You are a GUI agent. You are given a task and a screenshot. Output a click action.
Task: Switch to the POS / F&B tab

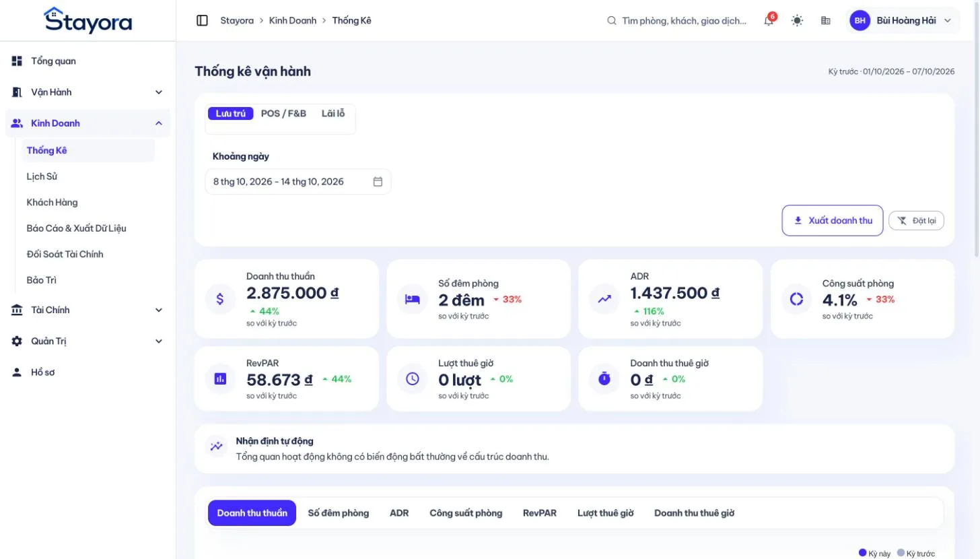(x=283, y=114)
